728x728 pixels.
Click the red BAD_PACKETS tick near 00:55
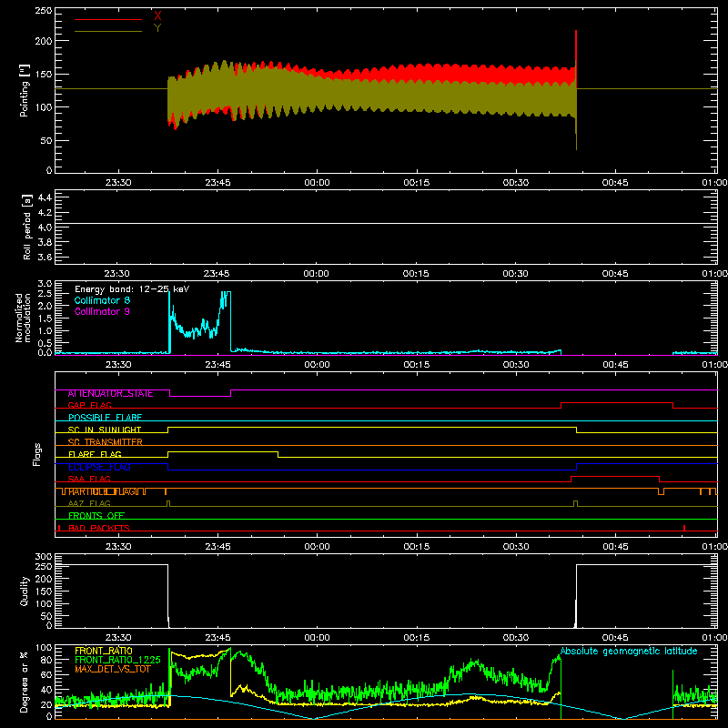click(x=684, y=528)
